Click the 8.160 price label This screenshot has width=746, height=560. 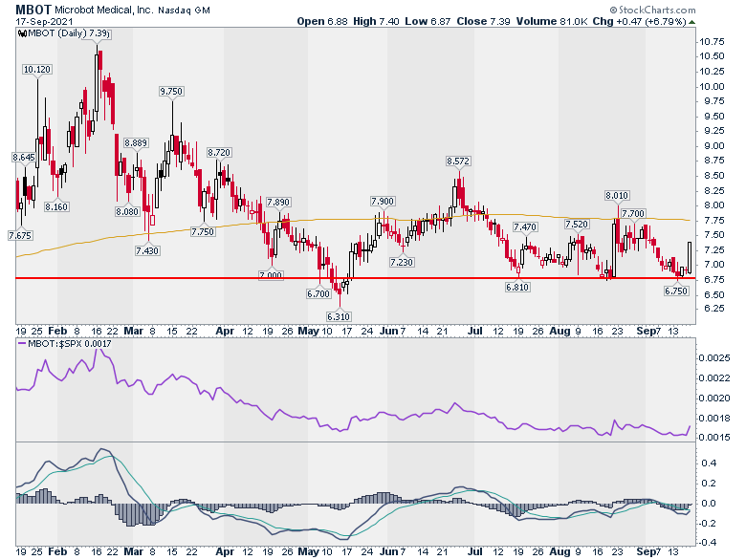(x=56, y=206)
